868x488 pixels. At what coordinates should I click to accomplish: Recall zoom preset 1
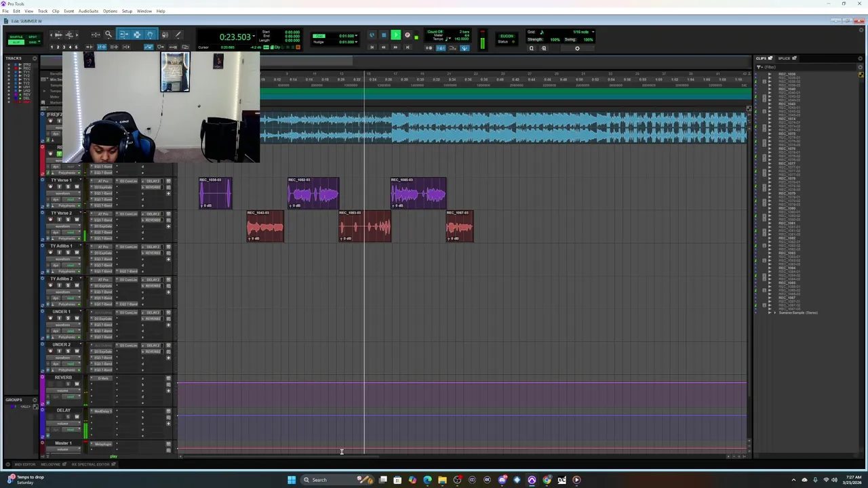click(x=52, y=47)
